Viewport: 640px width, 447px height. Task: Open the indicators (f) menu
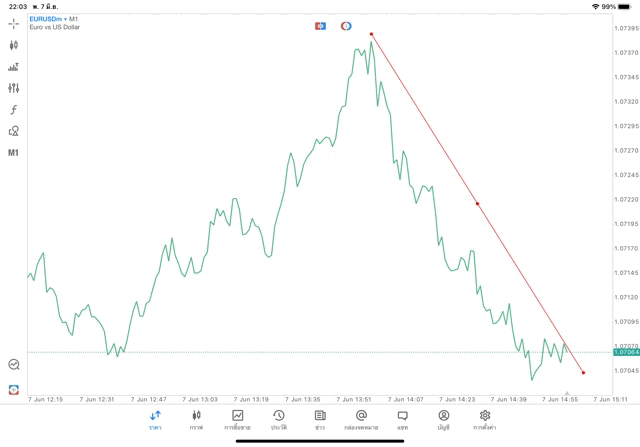(13, 109)
